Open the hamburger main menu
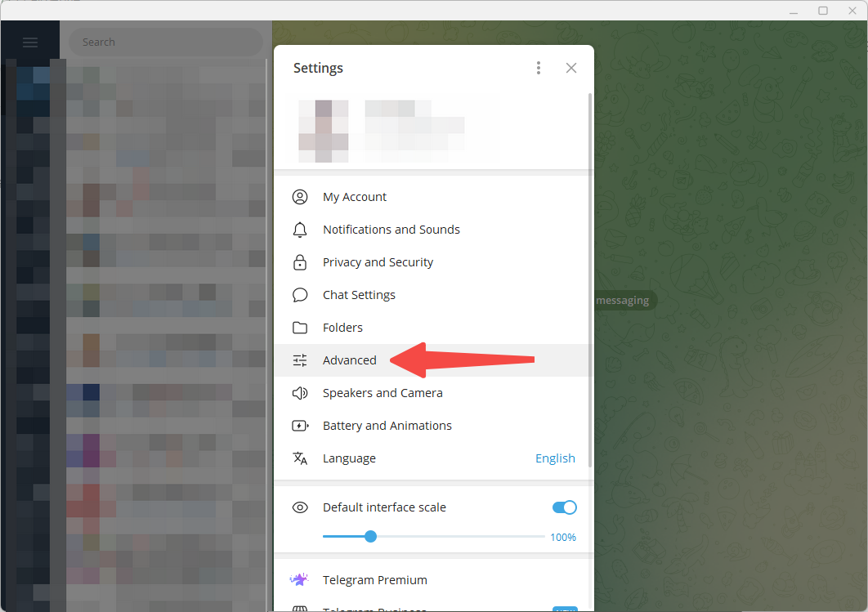Screen dimensions: 868x612 (30, 42)
